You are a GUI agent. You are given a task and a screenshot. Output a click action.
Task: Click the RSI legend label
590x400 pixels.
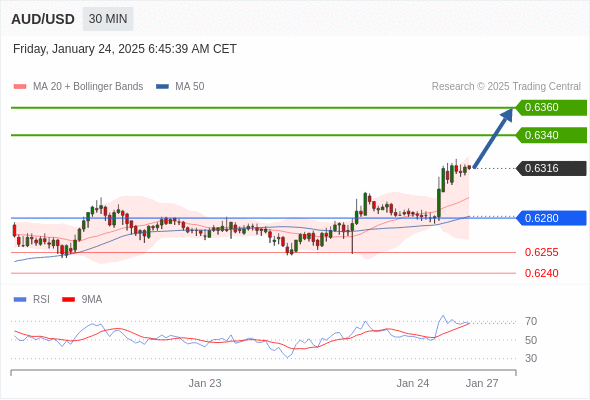click(x=41, y=300)
